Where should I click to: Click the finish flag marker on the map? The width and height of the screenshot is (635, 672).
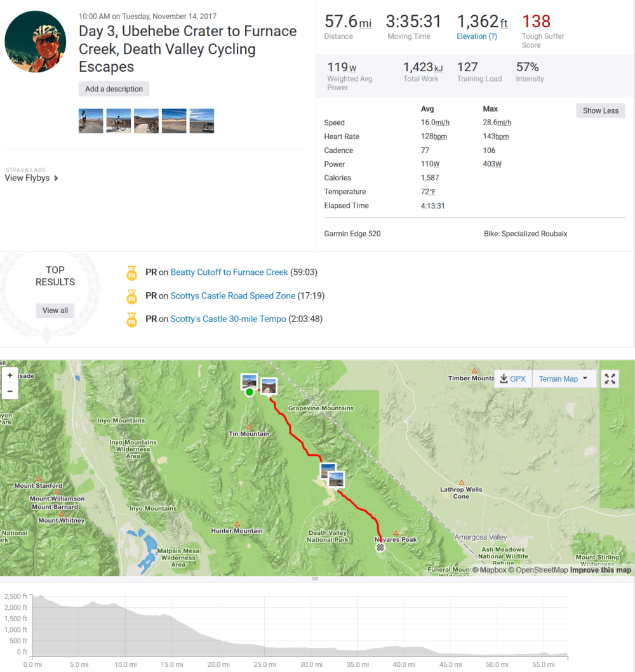380,547
